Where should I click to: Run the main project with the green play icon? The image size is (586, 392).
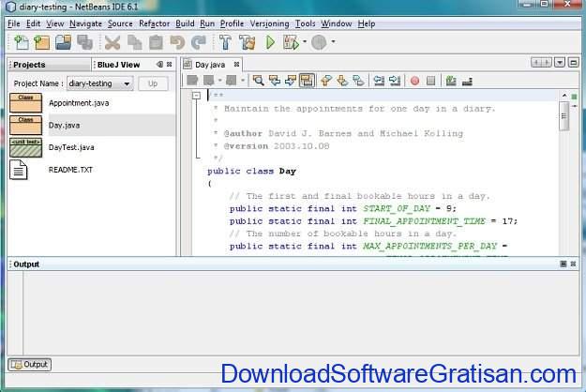pos(270,42)
